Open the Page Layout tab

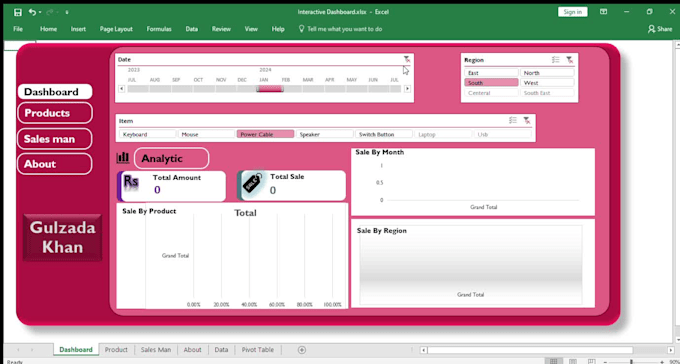point(116,29)
